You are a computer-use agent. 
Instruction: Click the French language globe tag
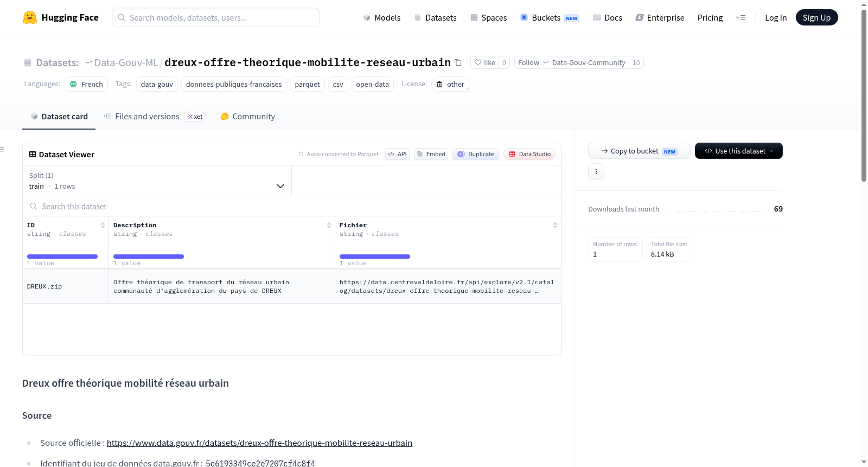pyautogui.click(x=86, y=84)
